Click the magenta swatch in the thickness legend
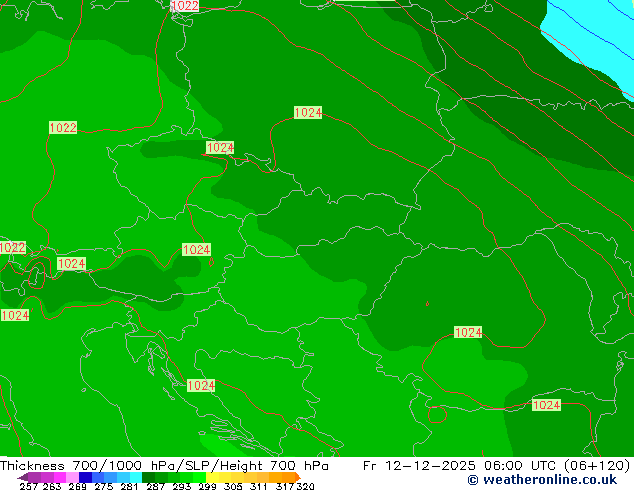 tap(59, 477)
